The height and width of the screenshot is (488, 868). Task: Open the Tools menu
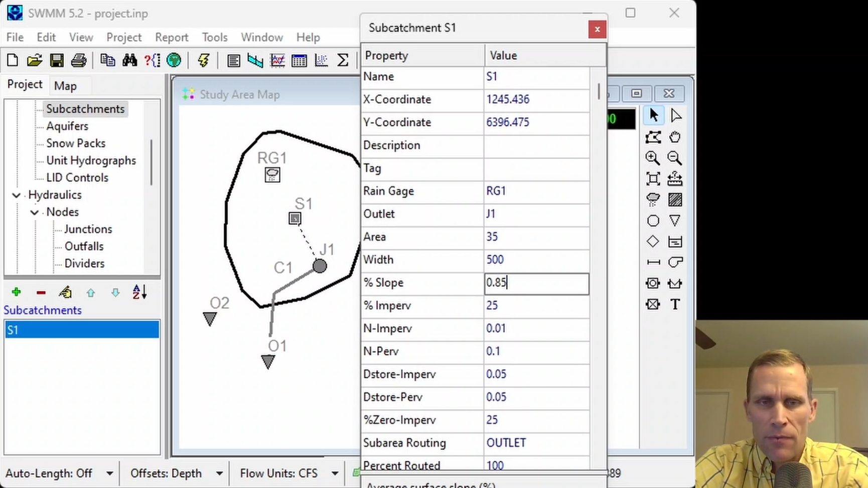(215, 38)
